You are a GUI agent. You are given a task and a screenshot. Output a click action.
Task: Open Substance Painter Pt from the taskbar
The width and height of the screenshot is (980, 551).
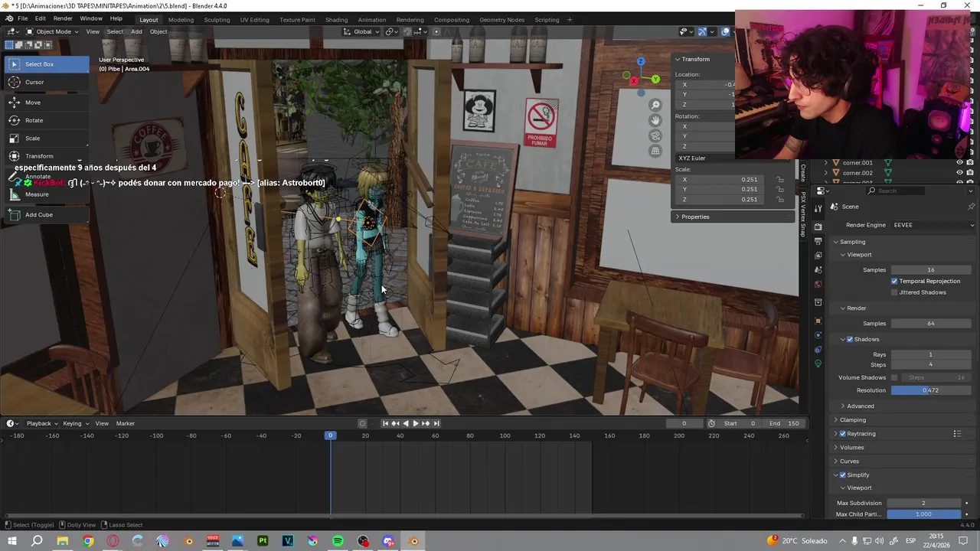tap(263, 541)
